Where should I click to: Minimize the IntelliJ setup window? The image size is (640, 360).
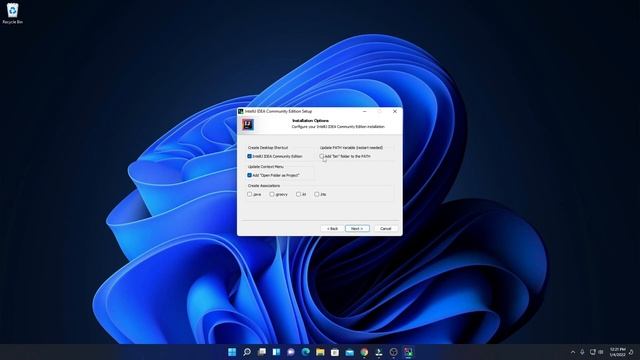(x=364, y=111)
